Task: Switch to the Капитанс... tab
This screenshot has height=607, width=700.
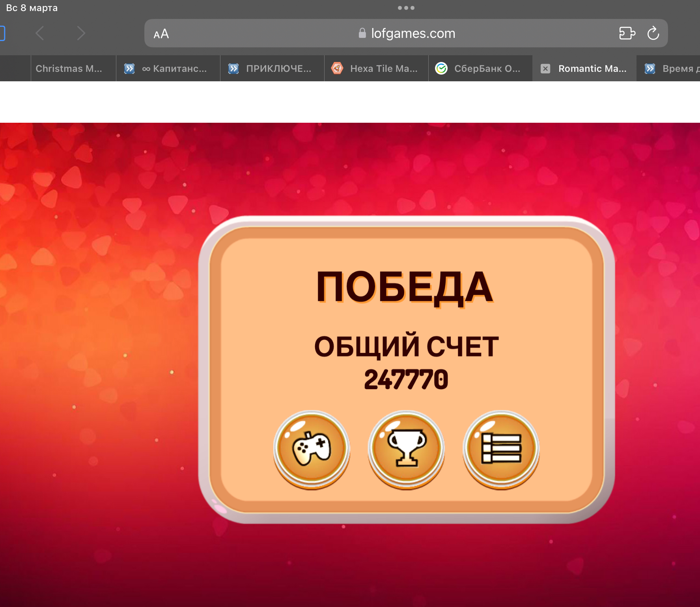Action: coord(168,69)
